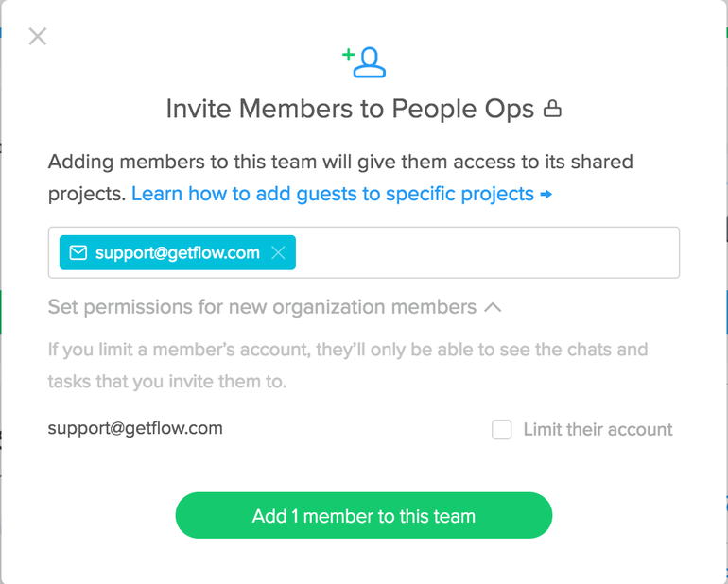Remove support@getflow.com chip using its X
Screen dimensions: 728x584
[x=278, y=252]
